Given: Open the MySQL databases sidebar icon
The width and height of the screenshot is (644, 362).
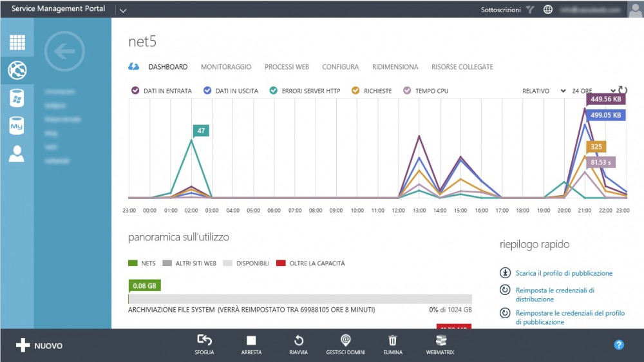Looking at the screenshot, I should coord(17,126).
